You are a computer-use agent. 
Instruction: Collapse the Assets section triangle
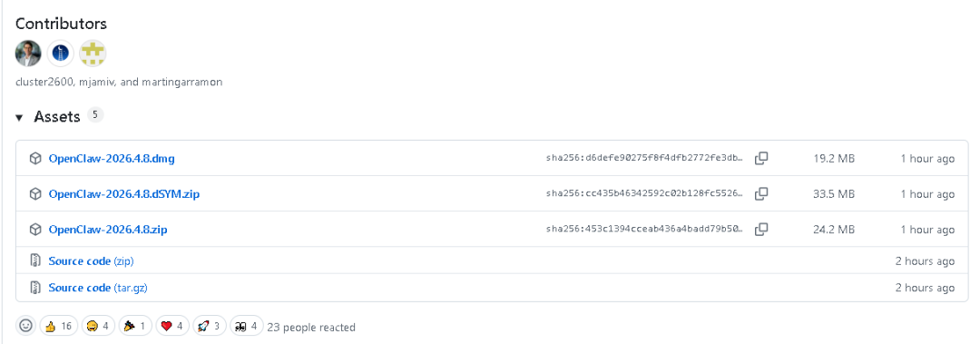pyautogui.click(x=19, y=118)
